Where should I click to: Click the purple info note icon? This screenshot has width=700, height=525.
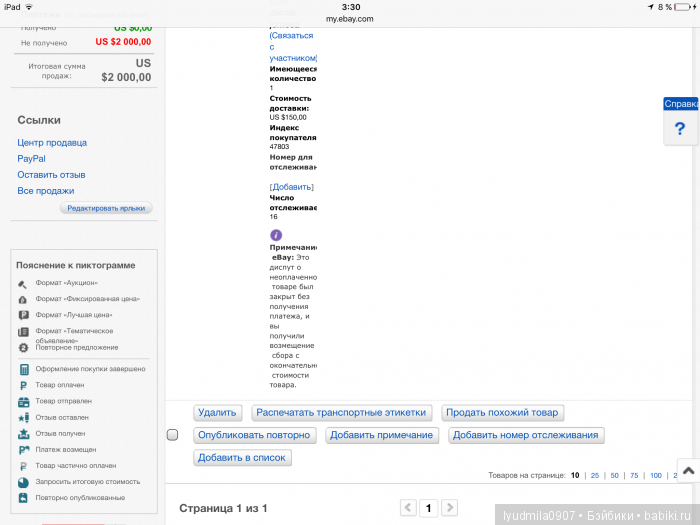point(276,234)
